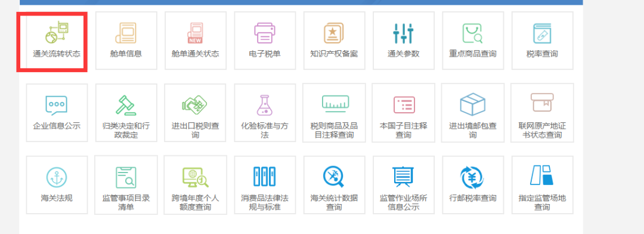Click the 税率查询 label text
The width and height of the screenshot is (644, 234).
542,54
